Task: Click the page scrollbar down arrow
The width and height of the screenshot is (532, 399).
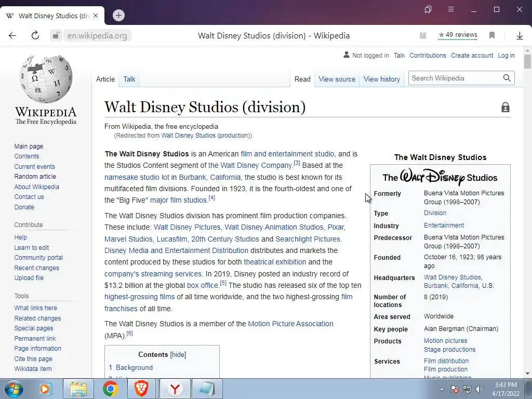Action: [x=527, y=374]
